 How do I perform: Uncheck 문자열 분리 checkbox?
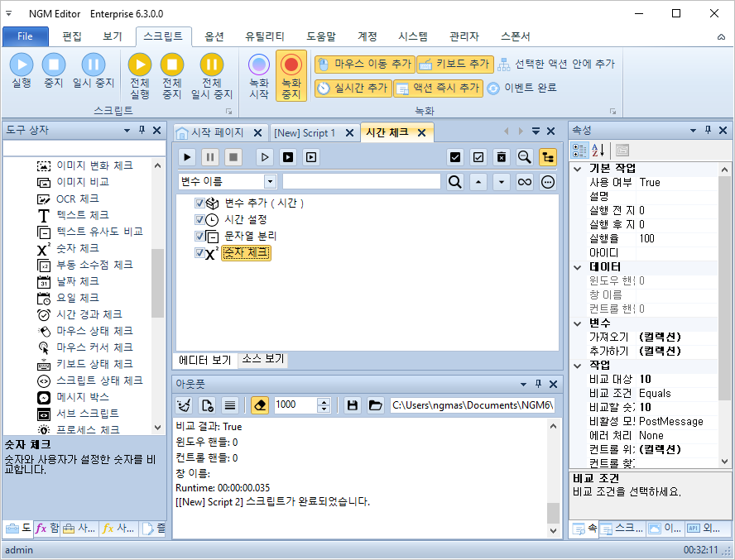pos(199,237)
